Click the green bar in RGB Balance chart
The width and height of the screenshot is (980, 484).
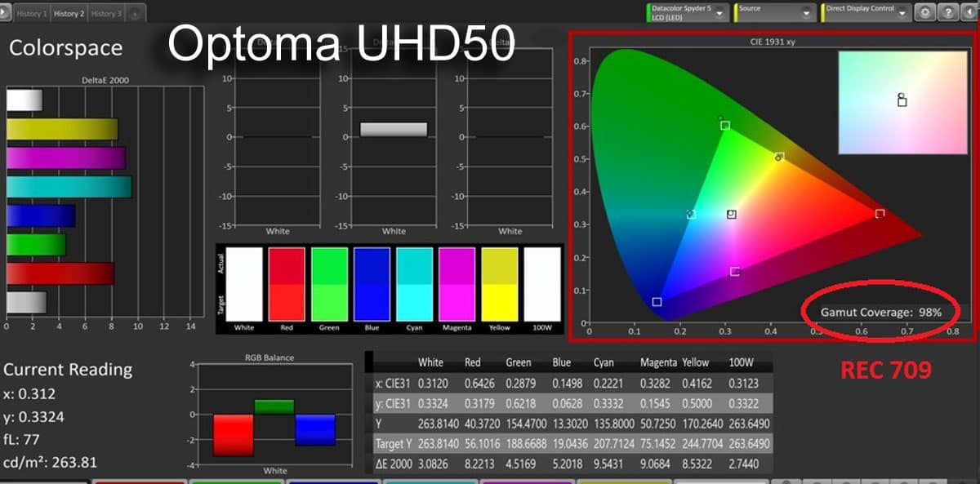[274, 406]
